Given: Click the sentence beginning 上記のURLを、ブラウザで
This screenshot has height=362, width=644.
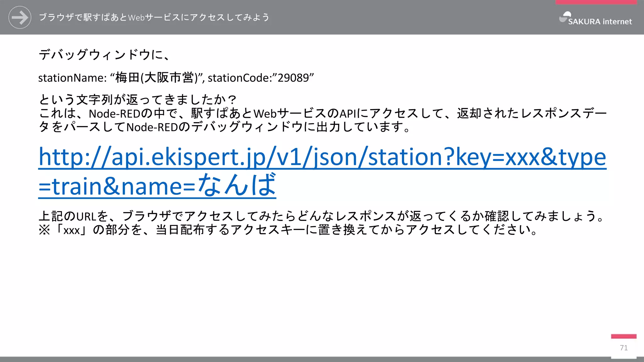Looking at the screenshot, I should 321,216.
